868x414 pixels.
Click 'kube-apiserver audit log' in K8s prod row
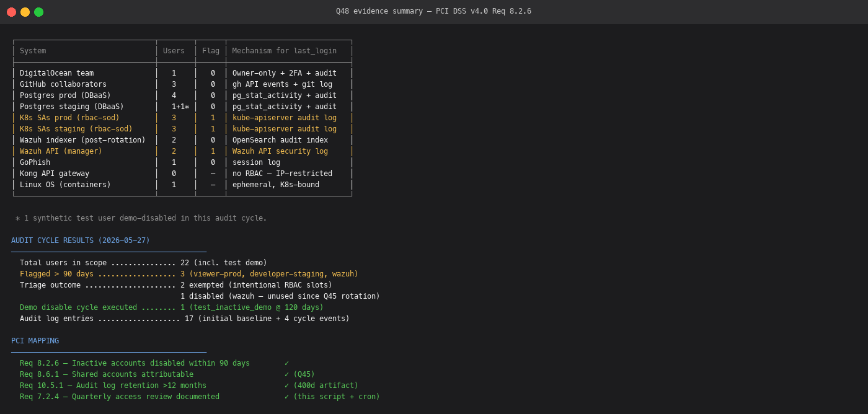coord(285,118)
